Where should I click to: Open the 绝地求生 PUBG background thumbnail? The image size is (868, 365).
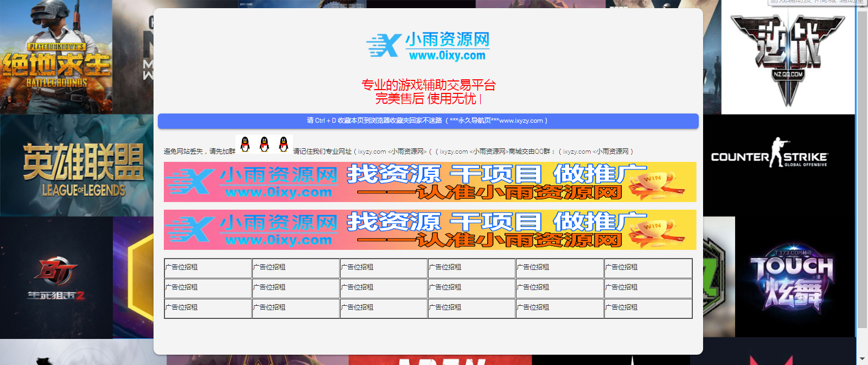click(56, 57)
